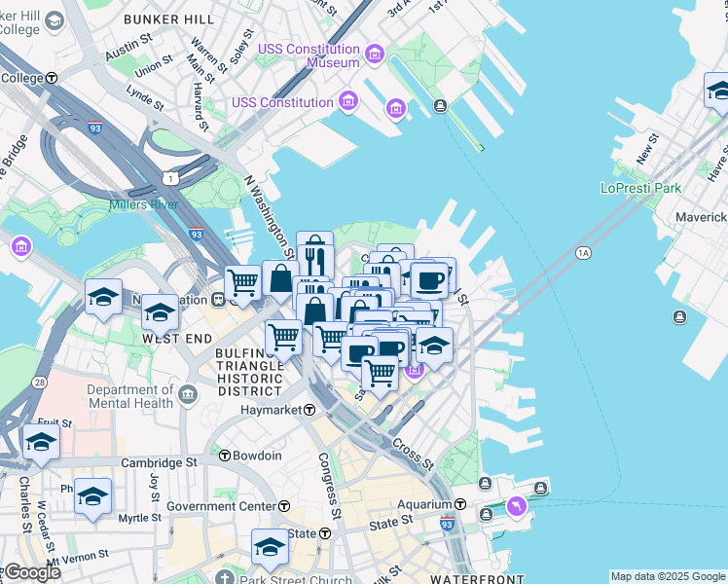Screen dimensions: 728x584
Task: Click the Millers River label
Action: [x=143, y=204]
